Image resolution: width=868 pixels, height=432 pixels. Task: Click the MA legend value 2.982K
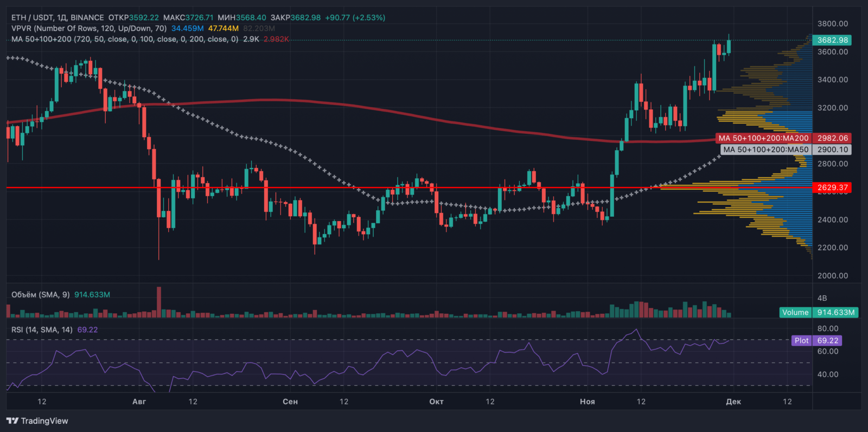[x=277, y=39]
